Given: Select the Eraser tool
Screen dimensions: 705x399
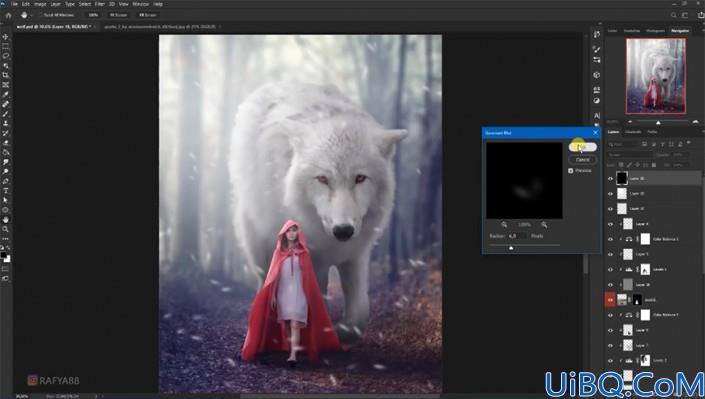Looking at the screenshot, I should pos(5,143).
